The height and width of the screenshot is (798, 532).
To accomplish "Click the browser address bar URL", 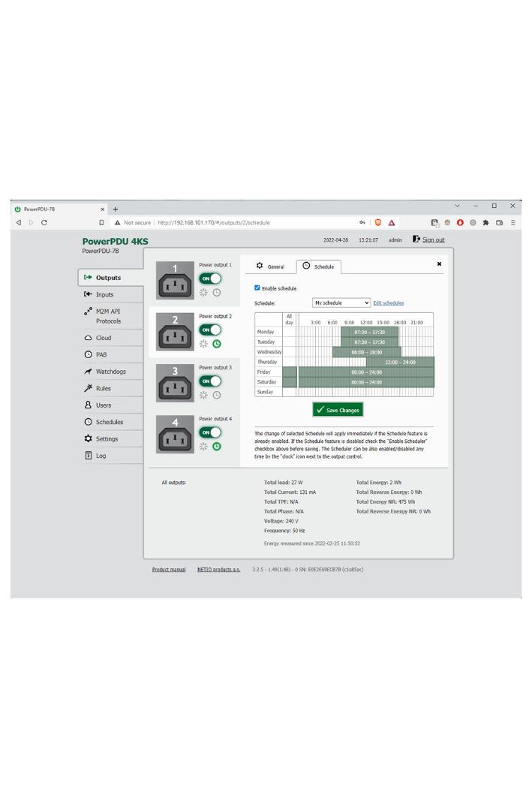I will coord(213,223).
